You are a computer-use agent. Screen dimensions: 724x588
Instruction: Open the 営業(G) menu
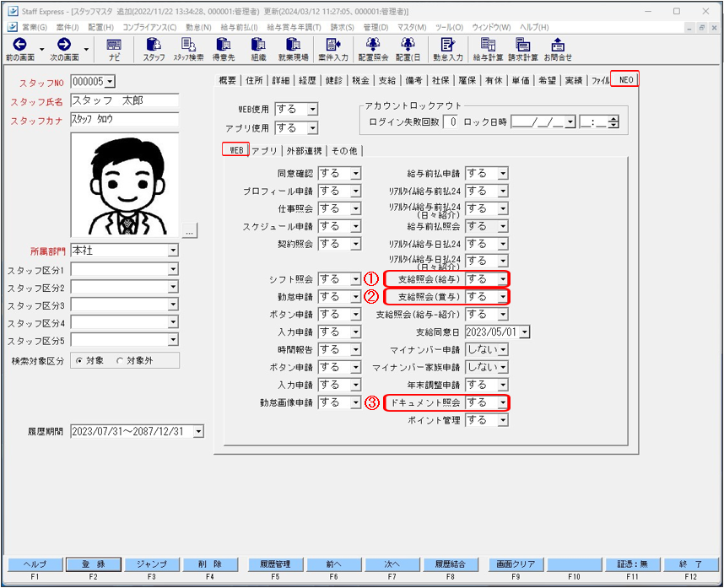point(34,27)
